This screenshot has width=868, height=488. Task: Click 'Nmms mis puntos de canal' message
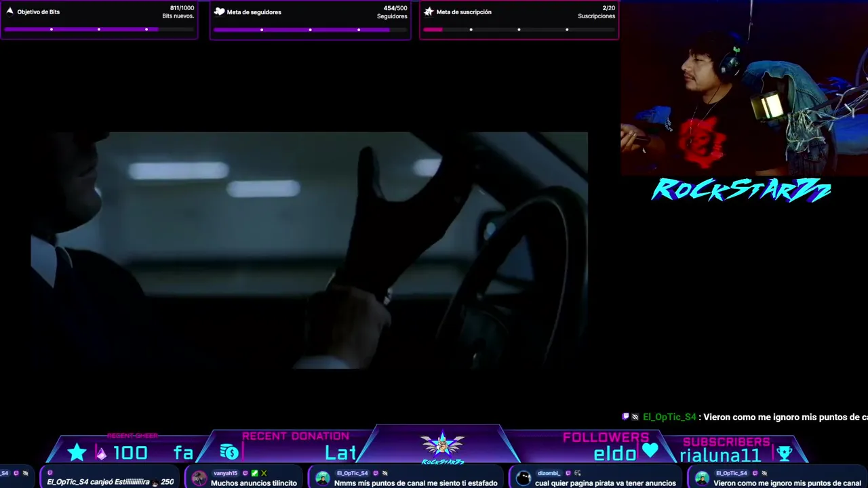click(416, 483)
